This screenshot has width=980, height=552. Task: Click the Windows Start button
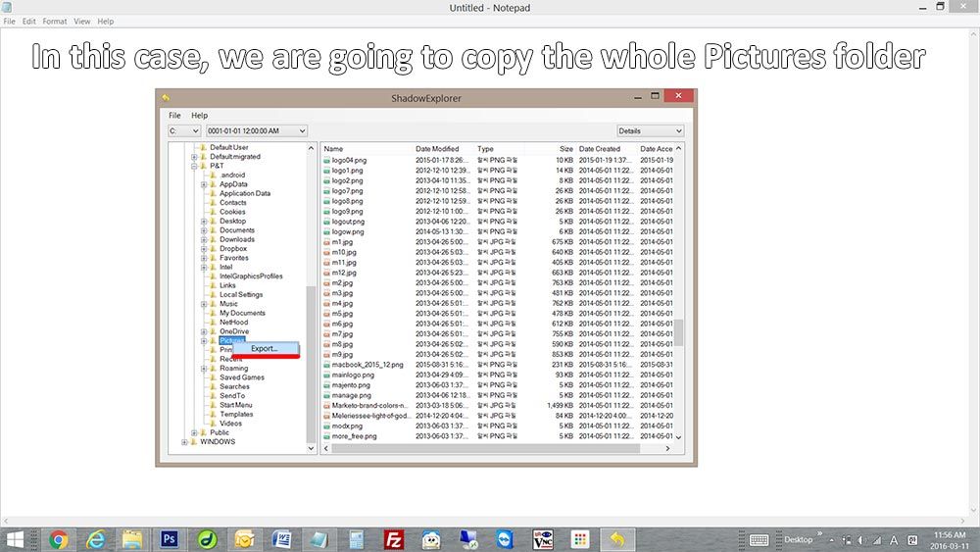tap(14, 539)
